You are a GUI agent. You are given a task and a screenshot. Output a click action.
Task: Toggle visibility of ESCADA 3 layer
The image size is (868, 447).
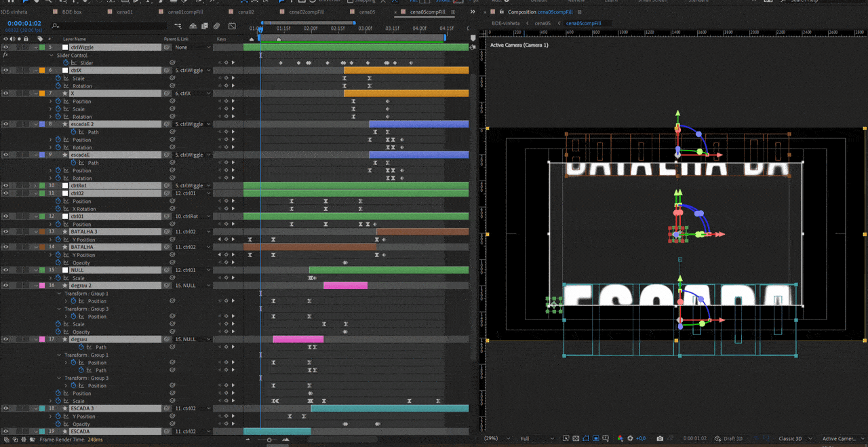tap(5, 408)
